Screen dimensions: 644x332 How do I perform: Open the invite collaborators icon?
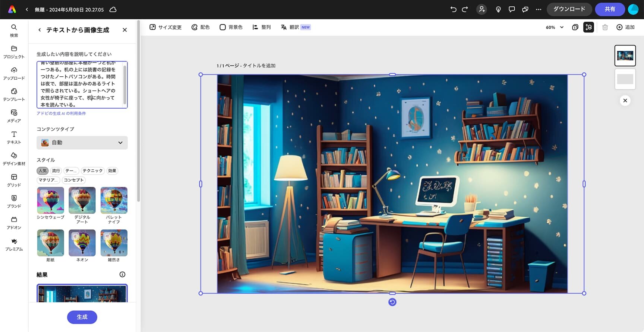coord(482,9)
